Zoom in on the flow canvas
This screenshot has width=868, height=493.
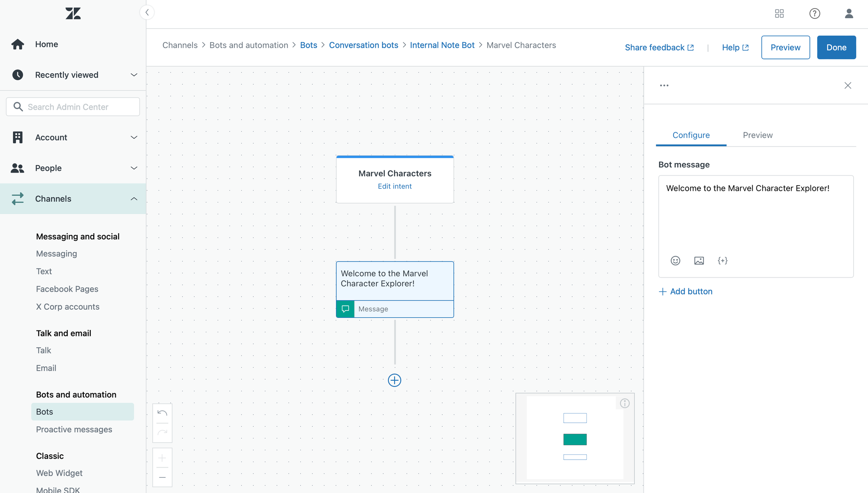point(162,458)
